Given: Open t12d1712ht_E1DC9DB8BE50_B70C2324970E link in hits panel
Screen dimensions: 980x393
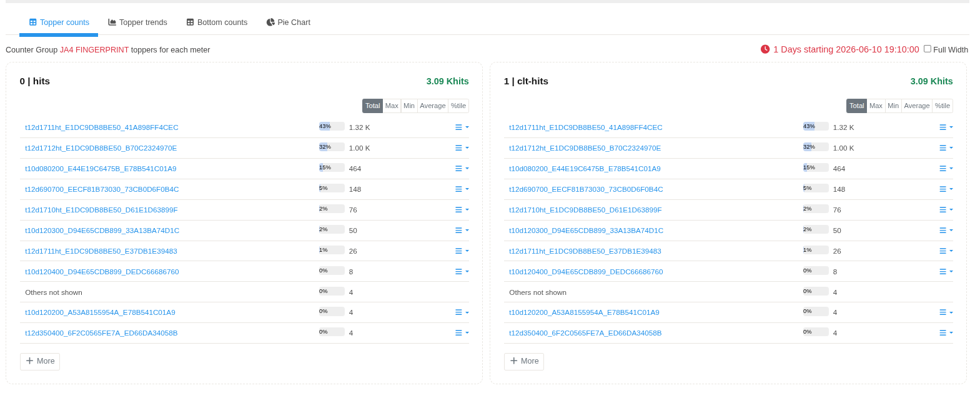Looking at the screenshot, I should click(101, 148).
